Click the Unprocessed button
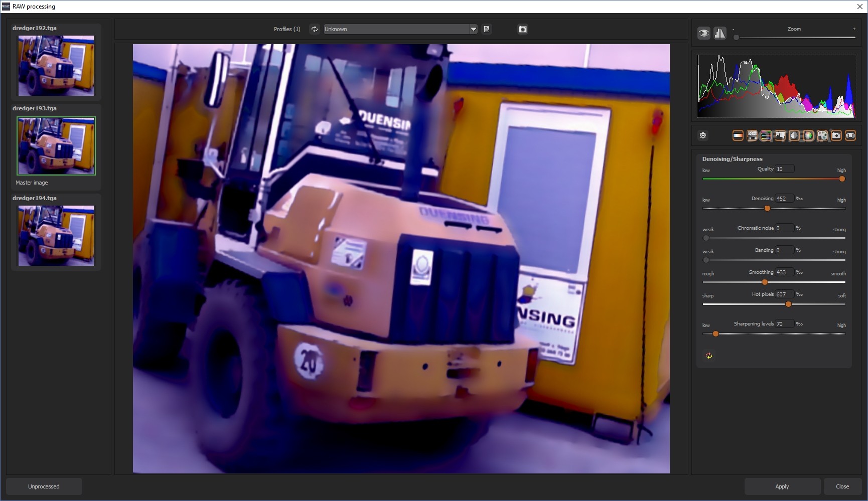Screen dimensions: 868x501 click(x=44, y=486)
